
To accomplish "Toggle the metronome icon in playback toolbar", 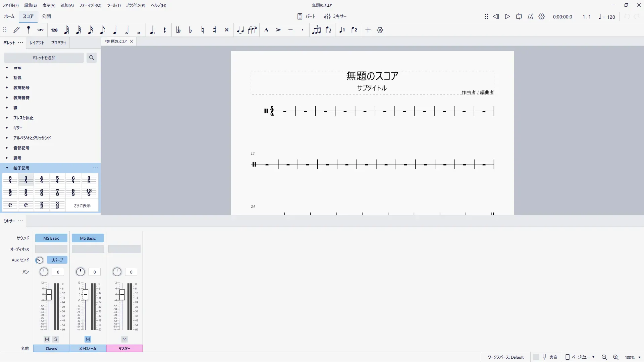I will pos(530,16).
